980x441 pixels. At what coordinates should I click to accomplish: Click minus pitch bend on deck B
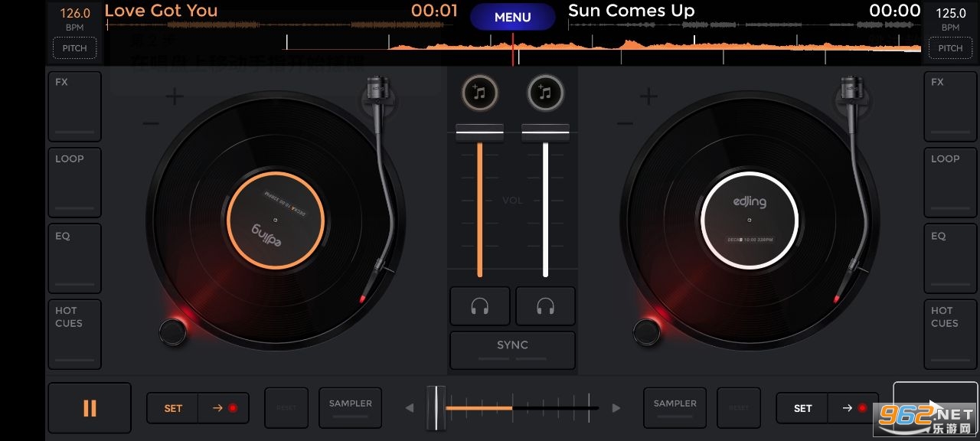pyautogui.click(x=625, y=122)
